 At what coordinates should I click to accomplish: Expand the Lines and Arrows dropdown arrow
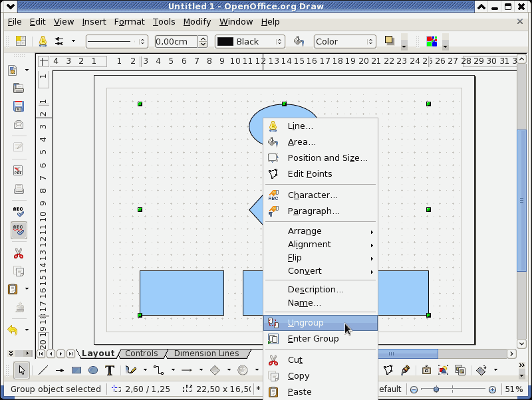(201, 370)
